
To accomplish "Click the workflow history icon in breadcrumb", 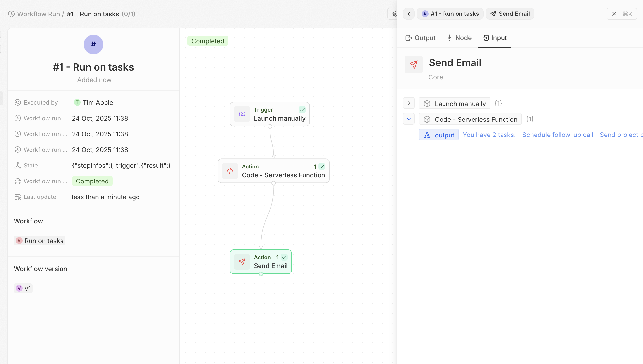I will point(11,14).
